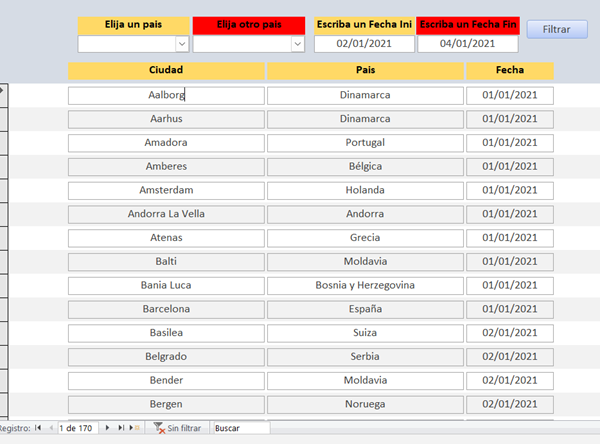Select the record selector for Aalborg row
600x444 pixels.
(x=4, y=95)
